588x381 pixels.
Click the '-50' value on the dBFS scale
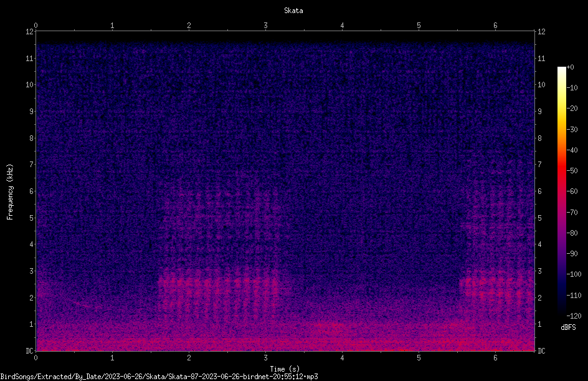[x=572, y=171]
